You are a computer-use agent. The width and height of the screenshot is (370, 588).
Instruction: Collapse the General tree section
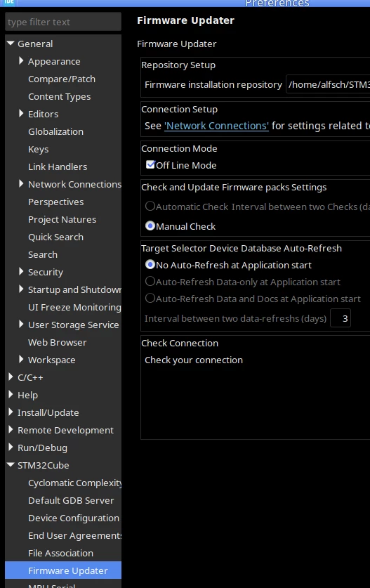click(11, 44)
